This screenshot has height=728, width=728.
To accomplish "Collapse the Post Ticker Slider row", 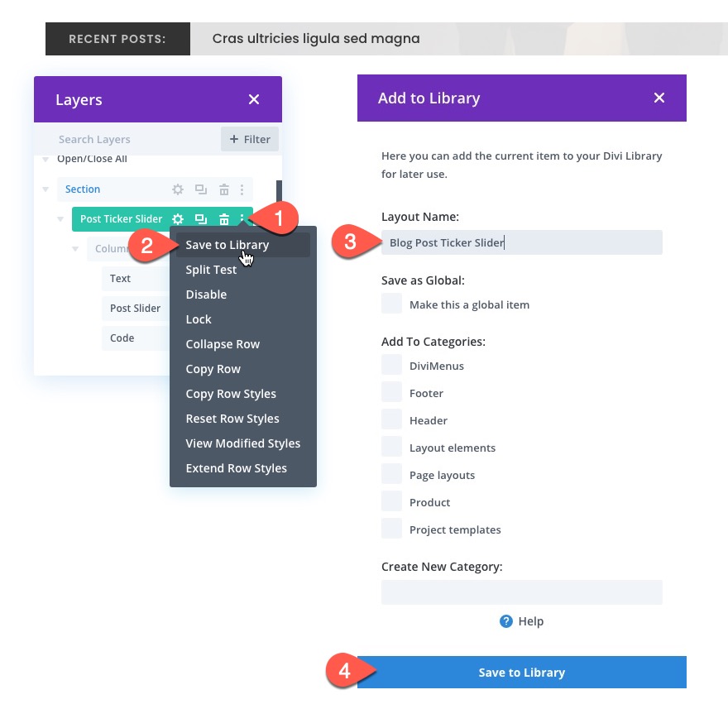I will click(x=58, y=218).
